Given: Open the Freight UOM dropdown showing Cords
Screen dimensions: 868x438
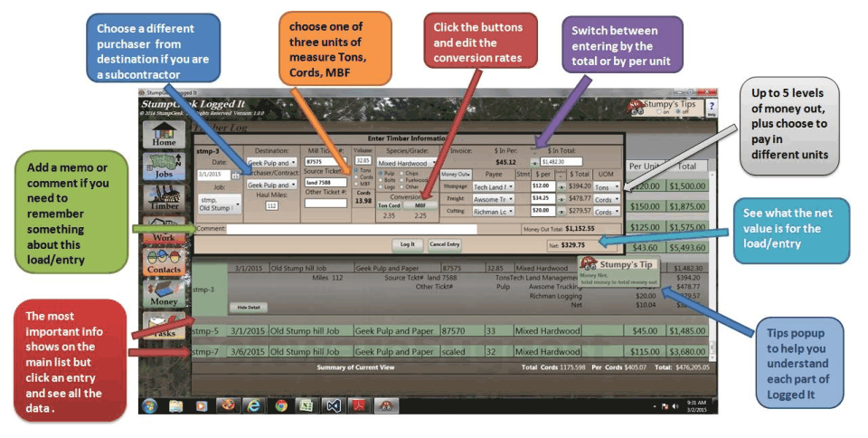Looking at the screenshot, I should click(x=607, y=199).
